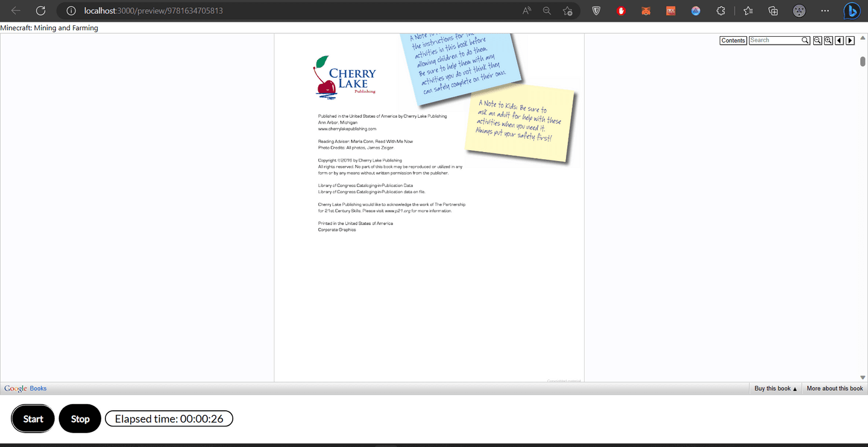868x447 pixels.
Task: Click the scrollbar up arrow
Action: tap(863, 38)
